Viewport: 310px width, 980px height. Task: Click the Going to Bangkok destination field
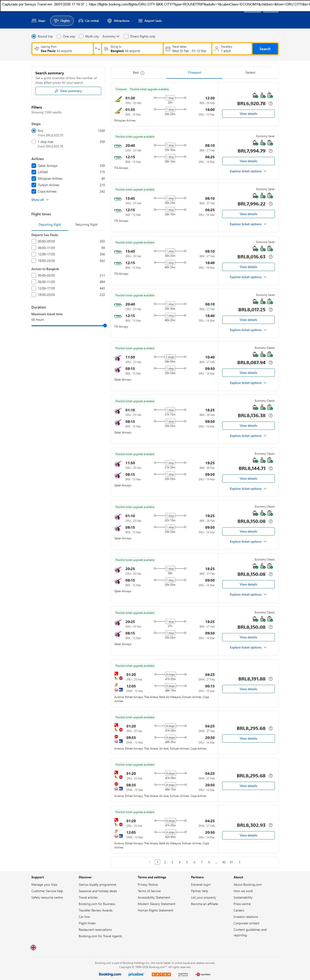(x=132, y=49)
